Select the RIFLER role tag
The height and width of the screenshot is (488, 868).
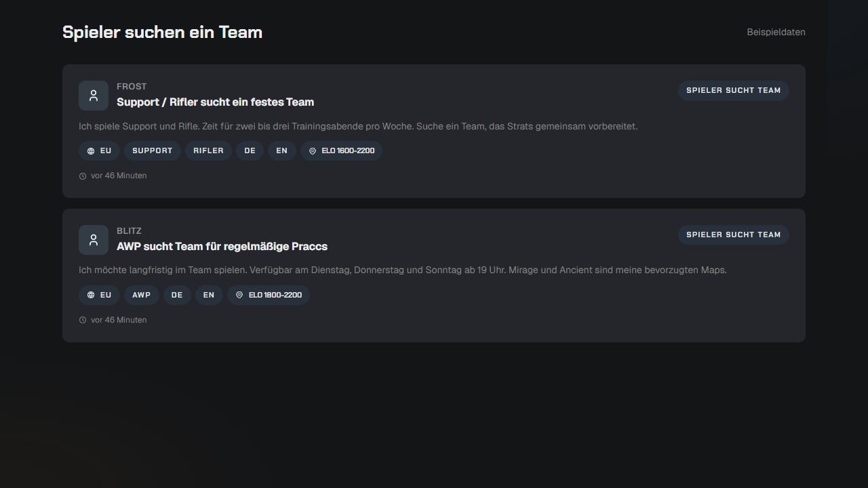(x=208, y=150)
